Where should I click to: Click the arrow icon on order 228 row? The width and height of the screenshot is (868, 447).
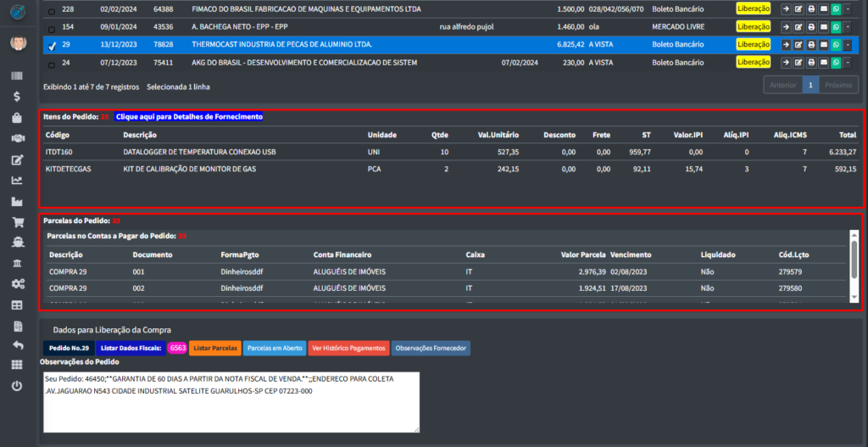pyautogui.click(x=787, y=8)
